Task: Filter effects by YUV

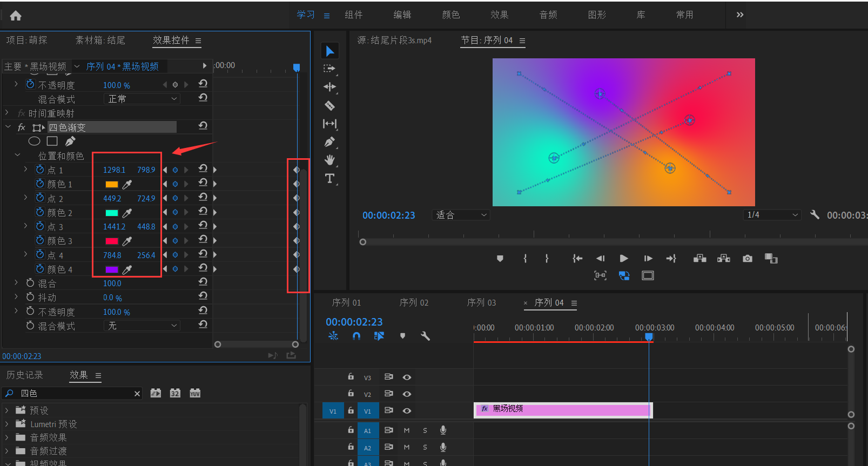Action: [x=195, y=393]
